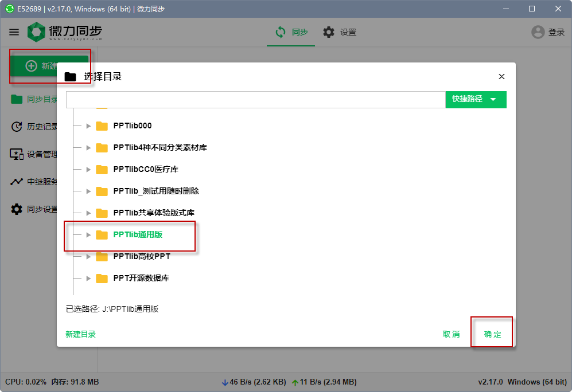Image resolution: width=572 pixels, height=392 pixels.
Task: Select the PPTlib4种不同分类素材库 folder name
Action: click(x=160, y=147)
